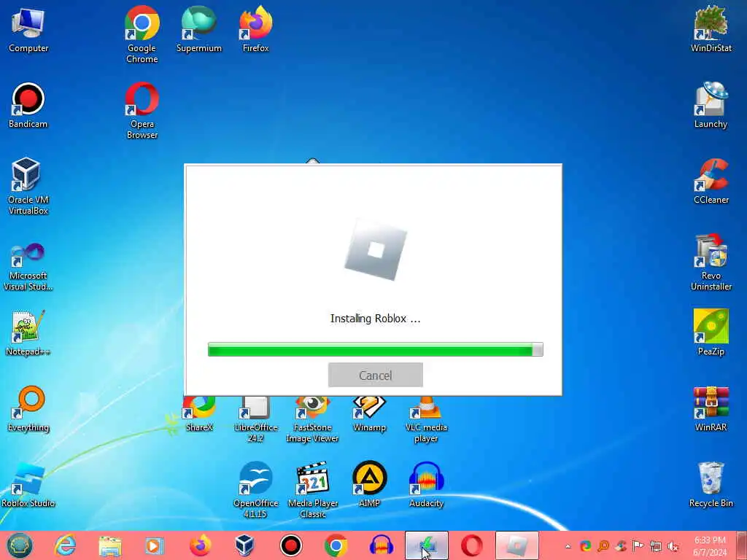Screen dimensions: 747x560
Task: Launch Opera from taskbar
Action: (x=472, y=545)
